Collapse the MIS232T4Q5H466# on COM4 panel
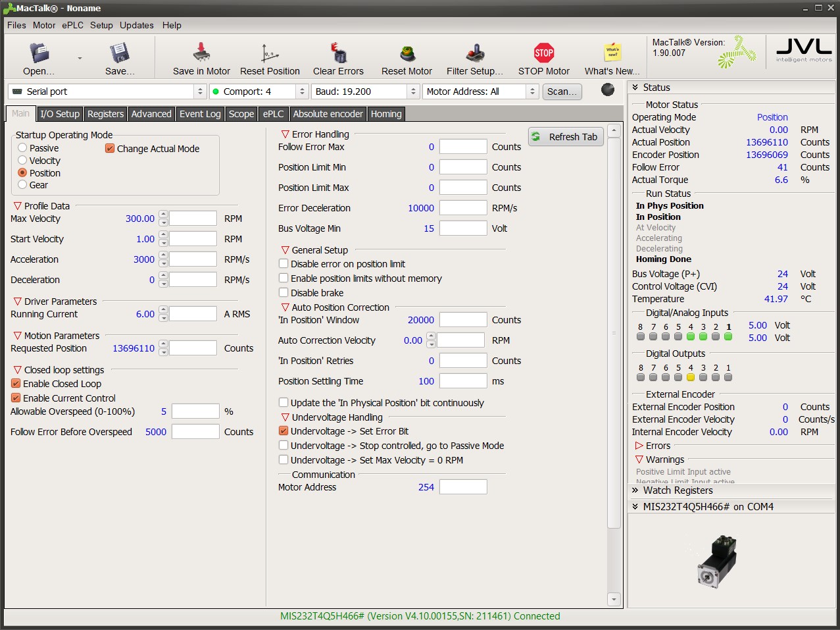Screen dimensions: 840x630 [635, 507]
